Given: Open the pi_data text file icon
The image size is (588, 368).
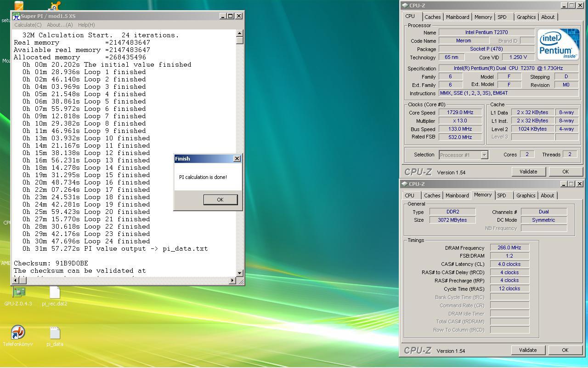Looking at the screenshot, I should (x=55, y=333).
